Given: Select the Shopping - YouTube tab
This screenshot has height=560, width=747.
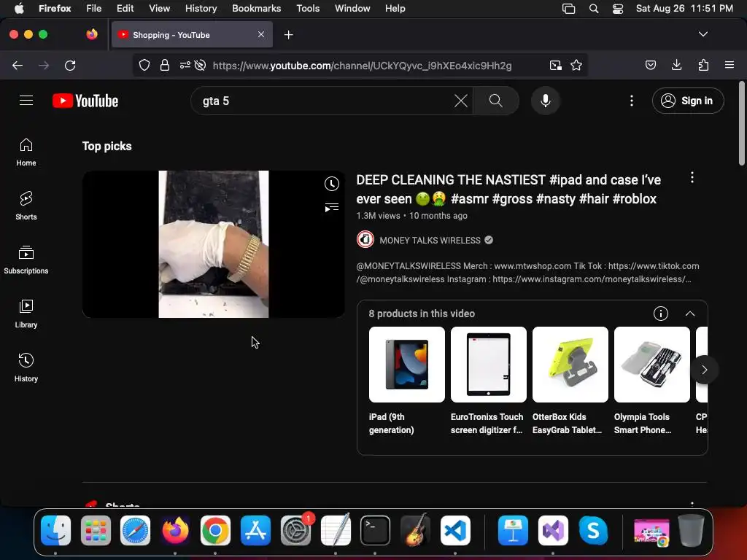Looking at the screenshot, I should [x=192, y=35].
